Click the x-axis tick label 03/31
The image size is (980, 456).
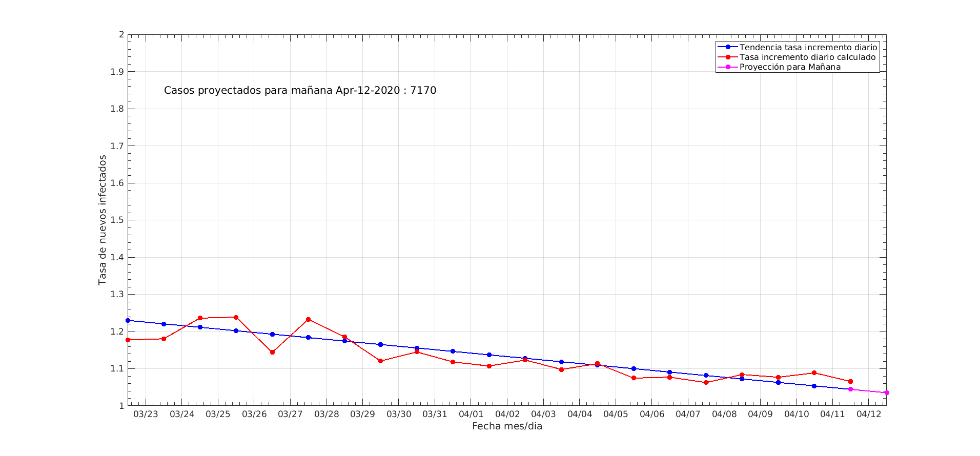click(435, 414)
